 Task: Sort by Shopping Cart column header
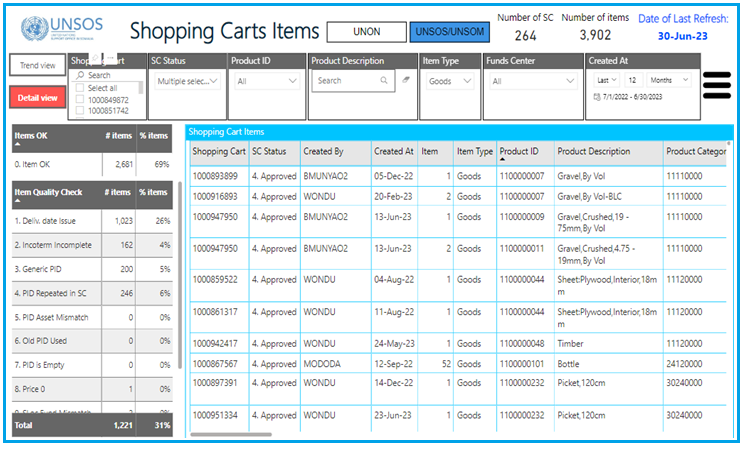219,151
